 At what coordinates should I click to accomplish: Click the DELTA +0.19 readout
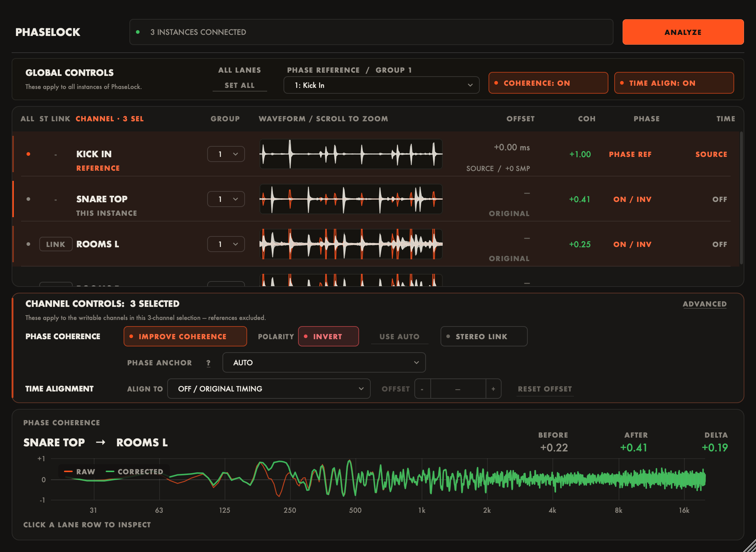(715, 442)
